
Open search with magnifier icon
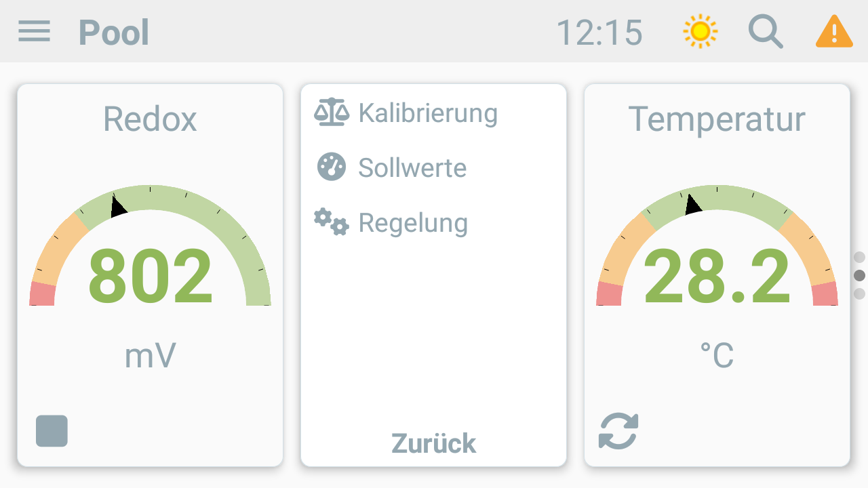[766, 32]
